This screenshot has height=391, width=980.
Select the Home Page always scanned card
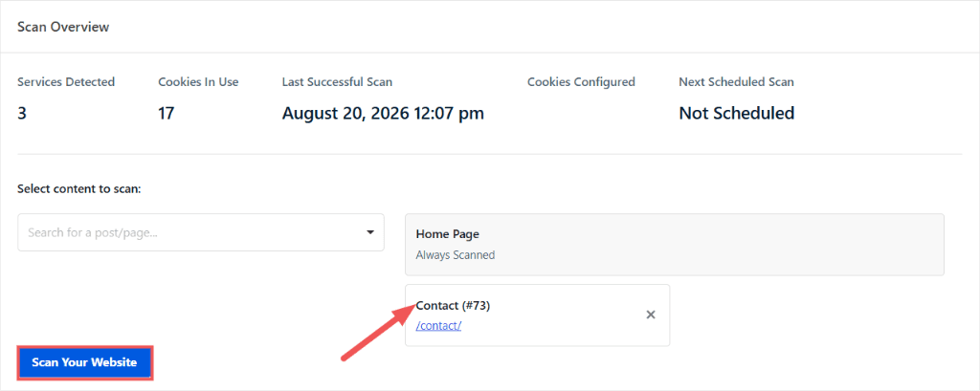[675, 245]
